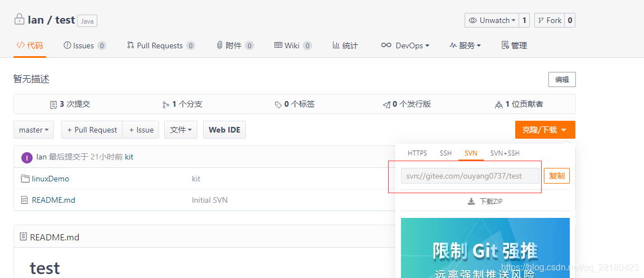
Task: Click the private repository lock icon
Action: (19, 19)
